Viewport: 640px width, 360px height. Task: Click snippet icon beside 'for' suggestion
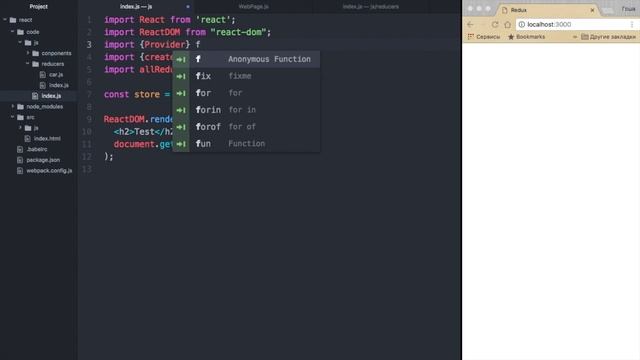click(181, 93)
